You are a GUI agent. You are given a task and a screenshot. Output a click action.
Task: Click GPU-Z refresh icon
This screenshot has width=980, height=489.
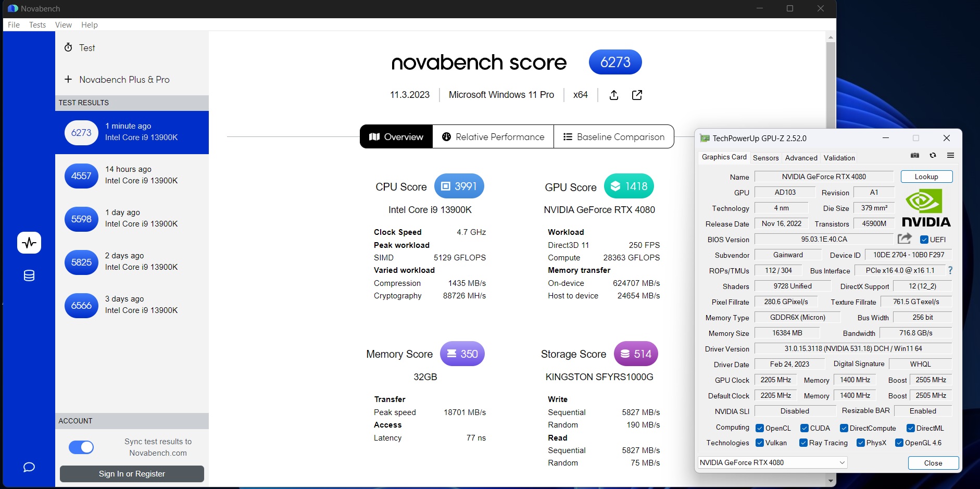[933, 155]
